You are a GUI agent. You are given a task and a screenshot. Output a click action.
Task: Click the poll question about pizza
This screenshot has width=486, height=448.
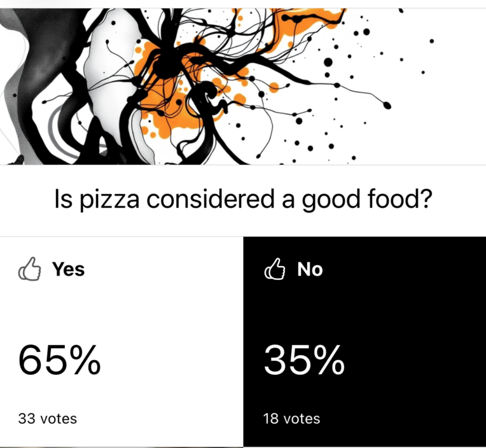click(242, 201)
